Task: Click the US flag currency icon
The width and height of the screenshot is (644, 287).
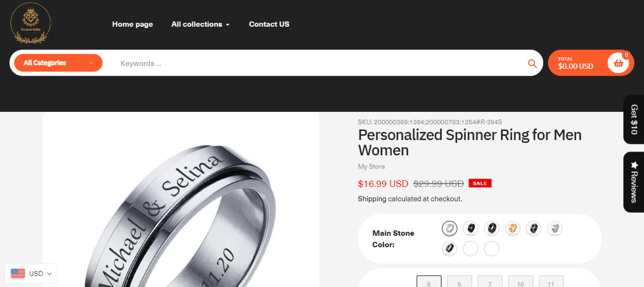Action: coord(18,274)
